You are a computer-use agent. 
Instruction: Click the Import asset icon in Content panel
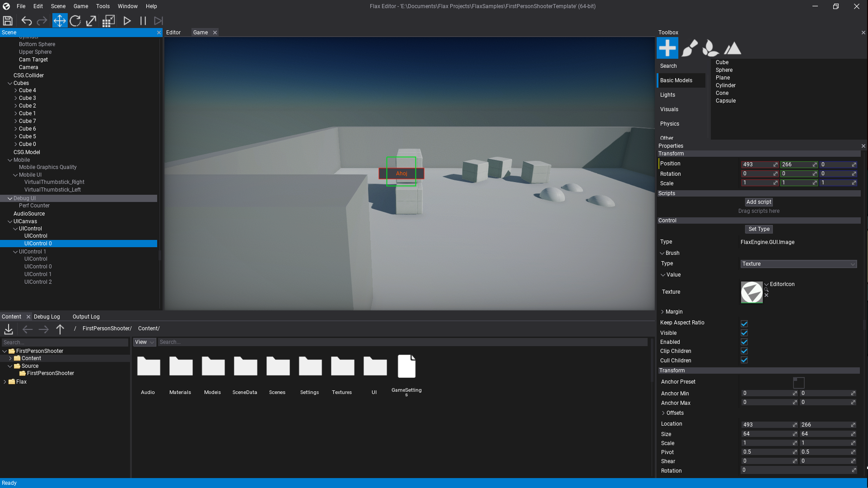pyautogui.click(x=9, y=329)
